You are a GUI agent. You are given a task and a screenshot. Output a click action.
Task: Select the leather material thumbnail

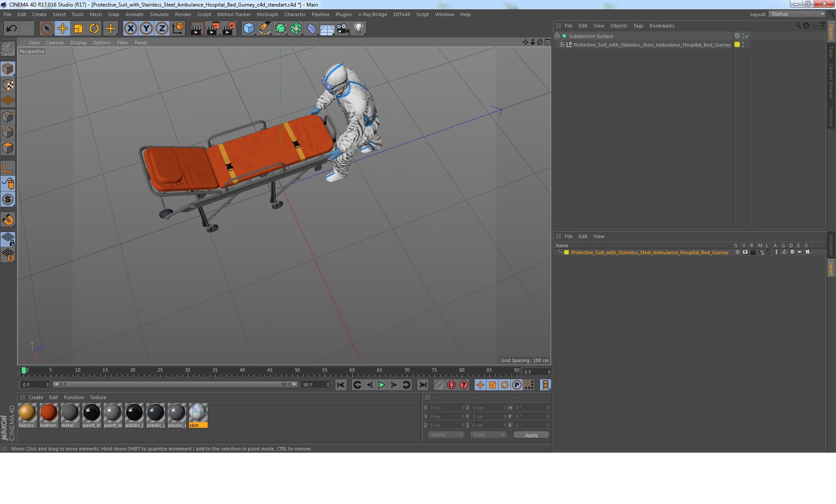(x=48, y=415)
